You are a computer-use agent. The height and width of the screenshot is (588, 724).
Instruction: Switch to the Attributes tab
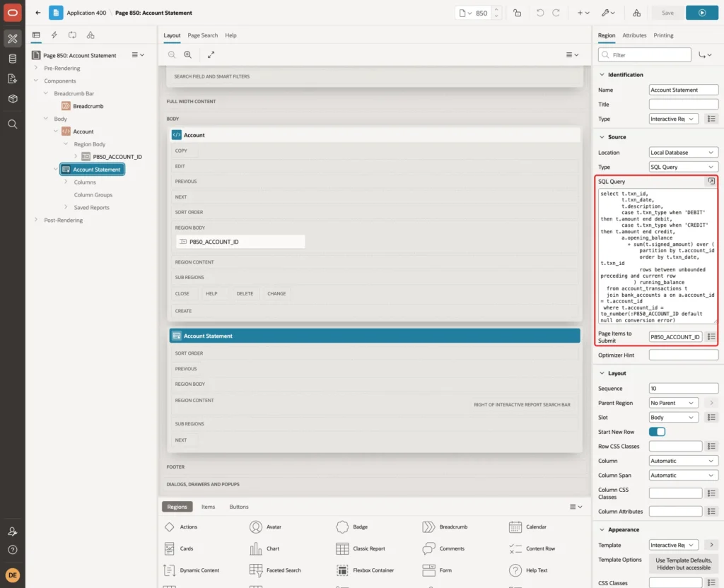click(x=634, y=35)
